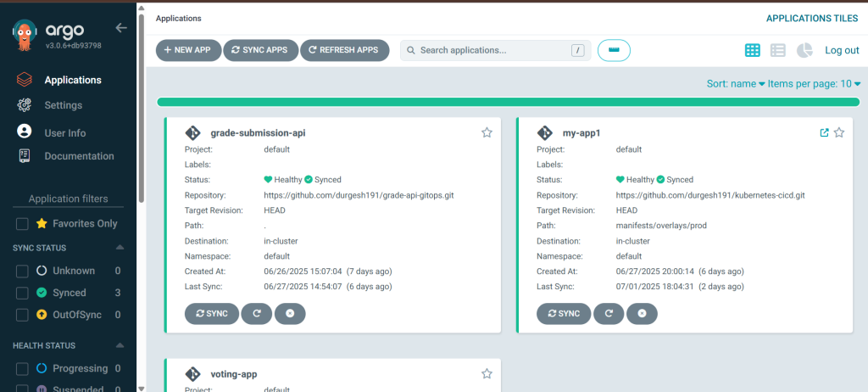Switch to applications list view icon
Viewport: 868px width, 392px height.
[x=777, y=51]
